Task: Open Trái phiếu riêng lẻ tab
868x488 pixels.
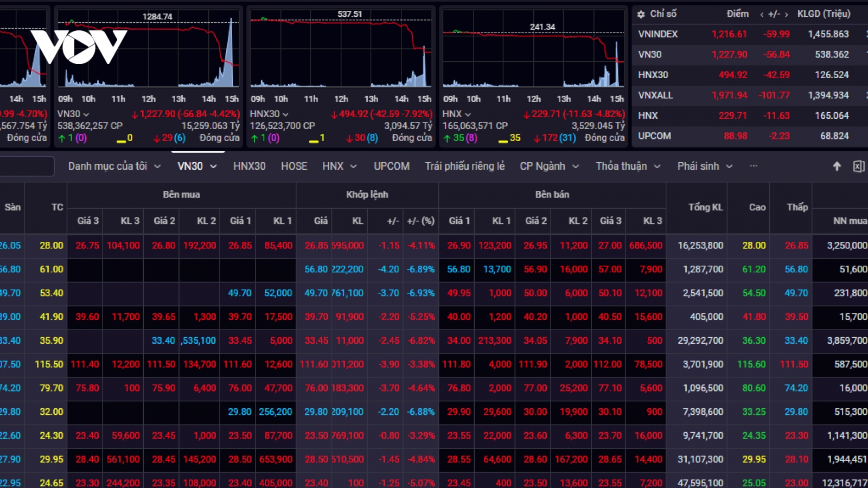Action: point(465,166)
